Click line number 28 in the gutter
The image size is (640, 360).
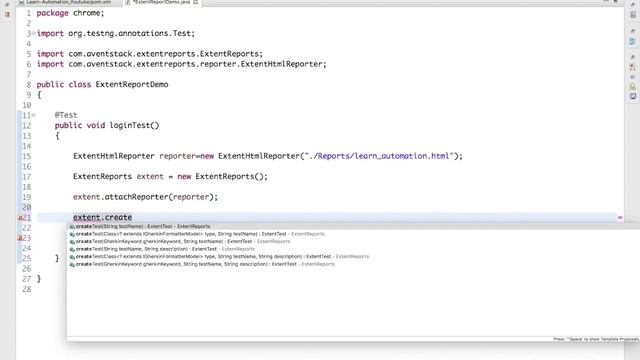(x=27, y=289)
